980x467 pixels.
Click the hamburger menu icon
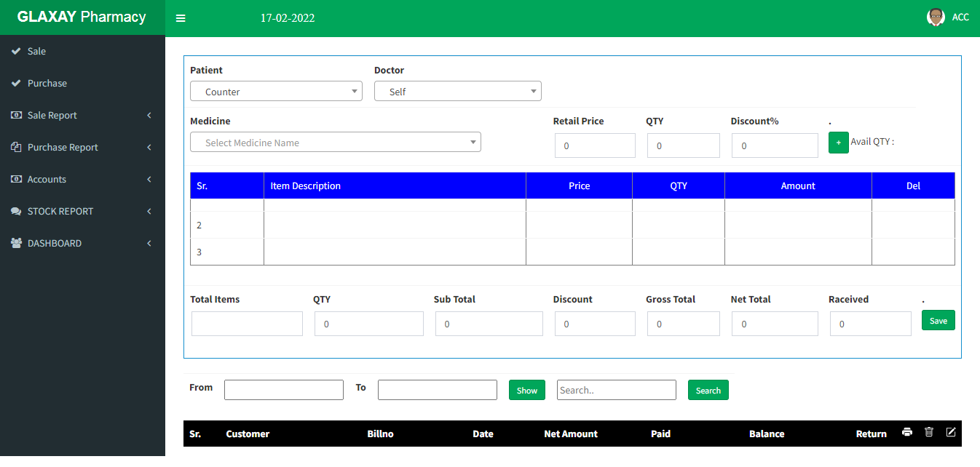(181, 18)
